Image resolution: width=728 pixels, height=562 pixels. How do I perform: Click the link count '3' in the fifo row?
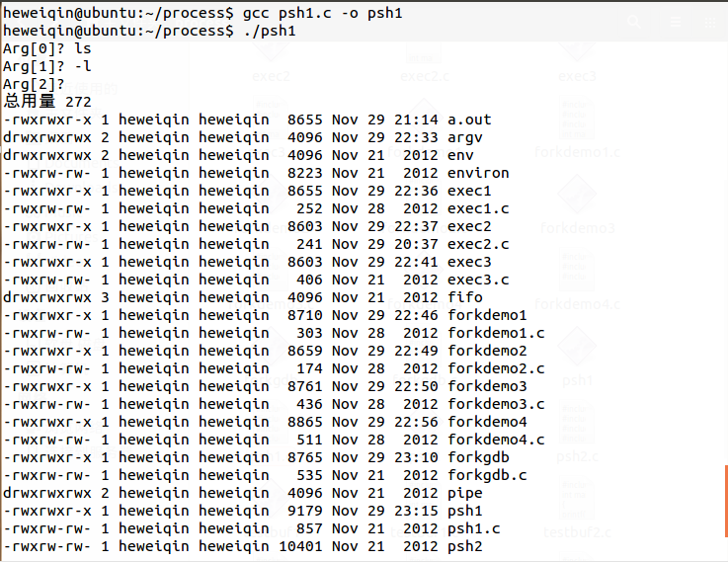pyautogui.click(x=105, y=297)
